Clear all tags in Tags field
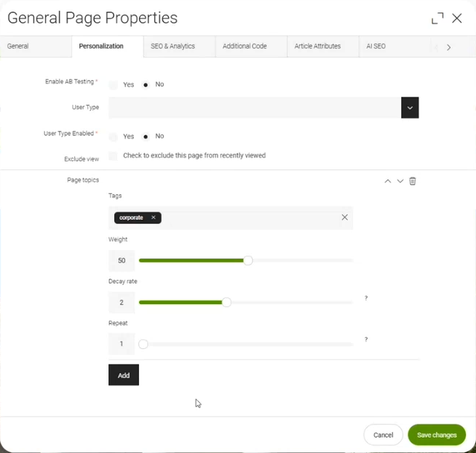Image resolution: width=476 pixels, height=453 pixels. [344, 217]
